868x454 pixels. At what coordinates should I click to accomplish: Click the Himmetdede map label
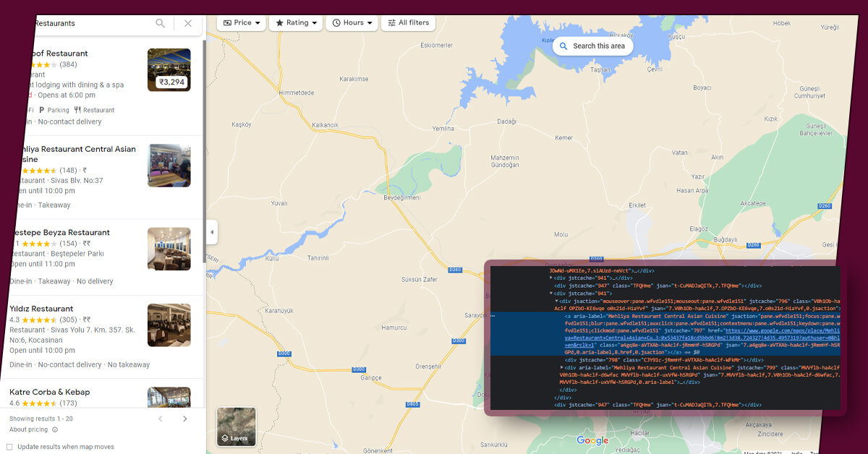tap(297, 93)
